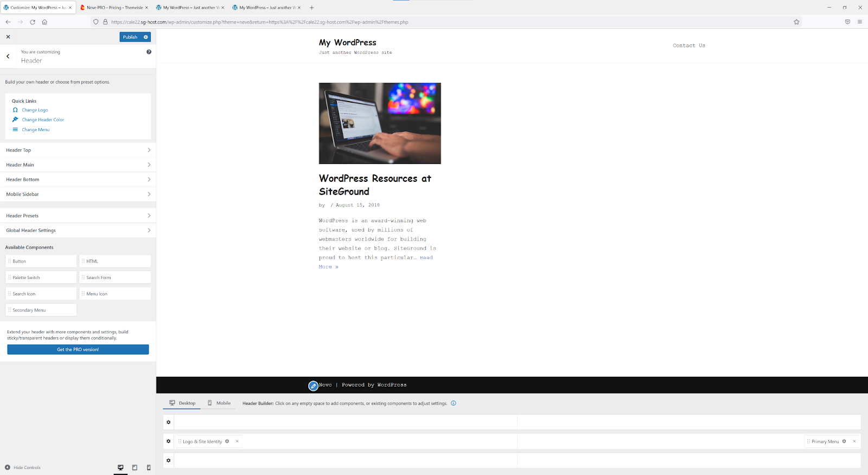The height and width of the screenshot is (475, 868).
Task: Select the Search Icon available component
Action: 41,294
